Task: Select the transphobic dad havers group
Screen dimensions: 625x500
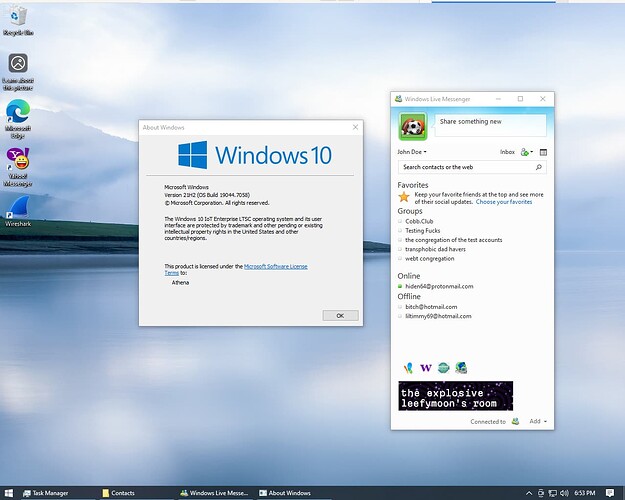Action: click(x=435, y=249)
